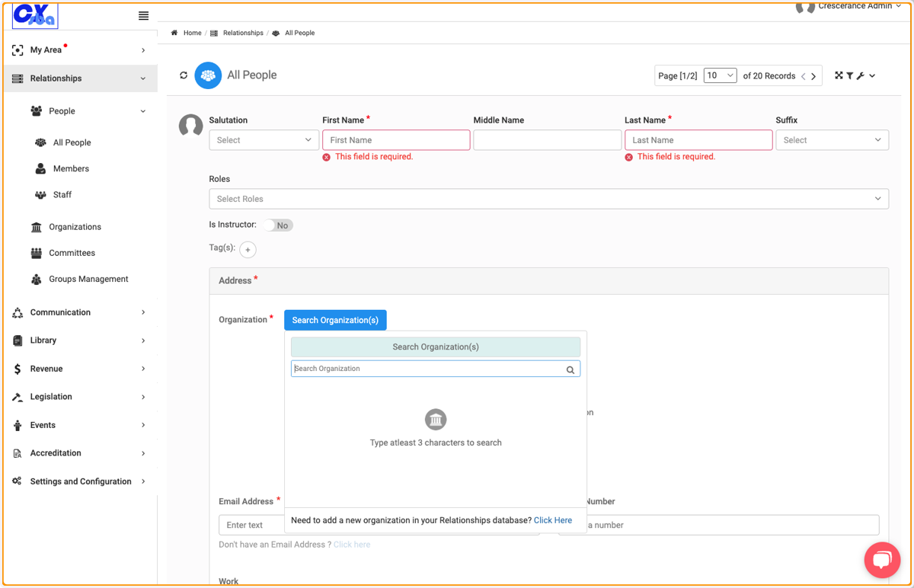Expand the My Area chevron
This screenshot has height=588, width=914.
click(143, 50)
